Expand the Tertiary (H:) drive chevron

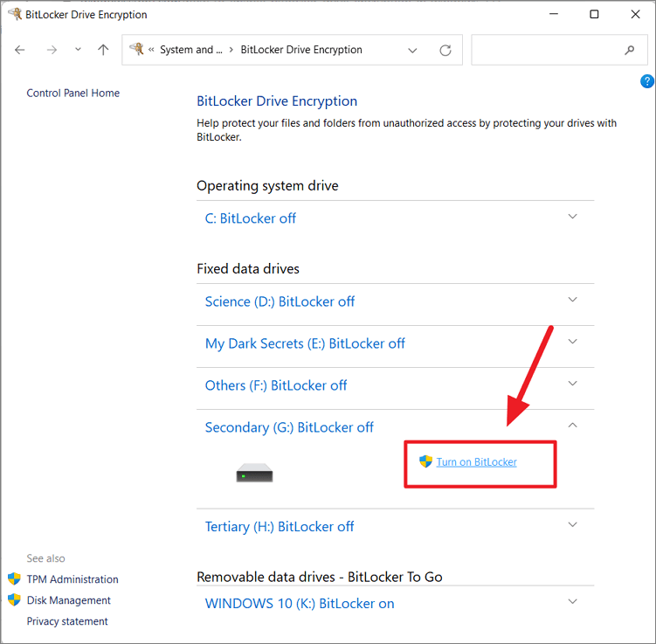click(x=572, y=524)
